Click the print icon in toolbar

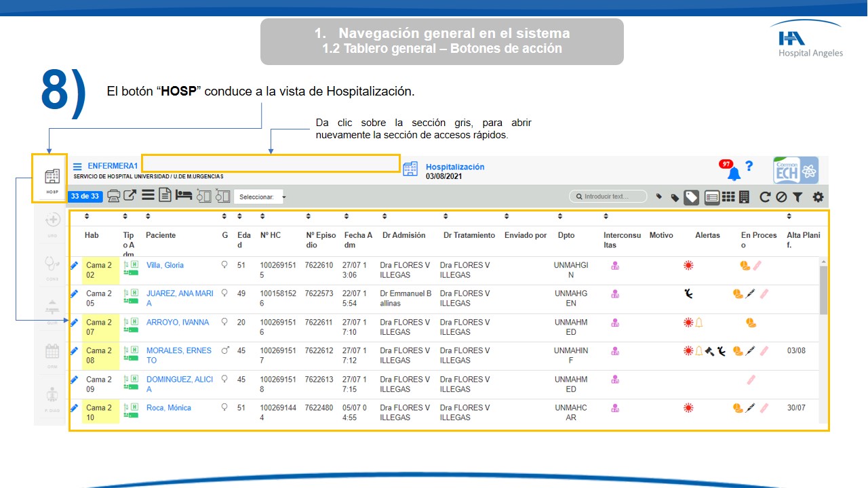114,196
